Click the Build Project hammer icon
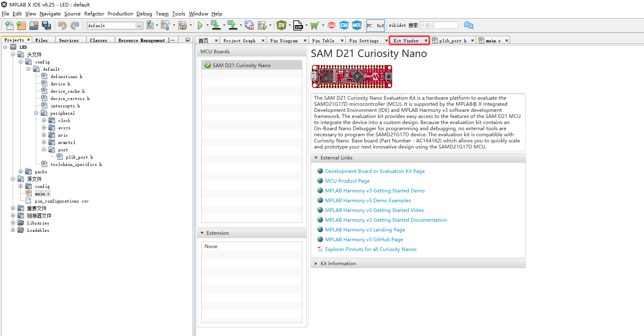 tap(165, 25)
